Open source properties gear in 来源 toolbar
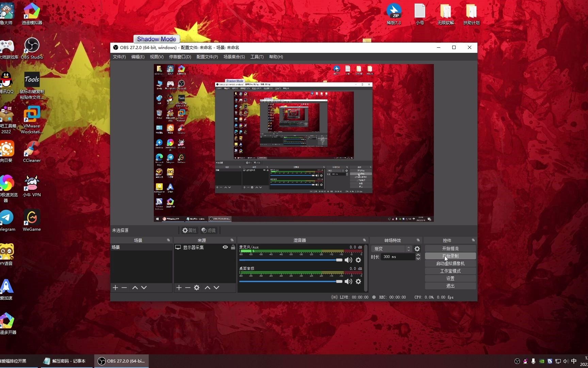 click(197, 288)
